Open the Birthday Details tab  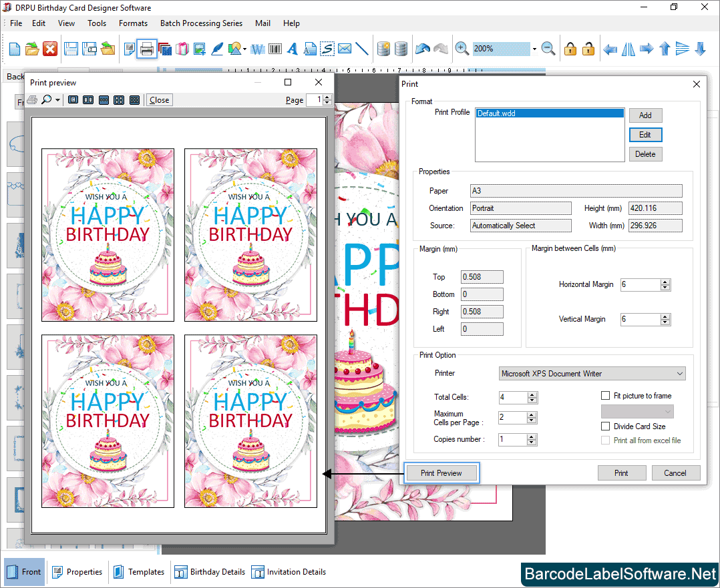coord(210,572)
